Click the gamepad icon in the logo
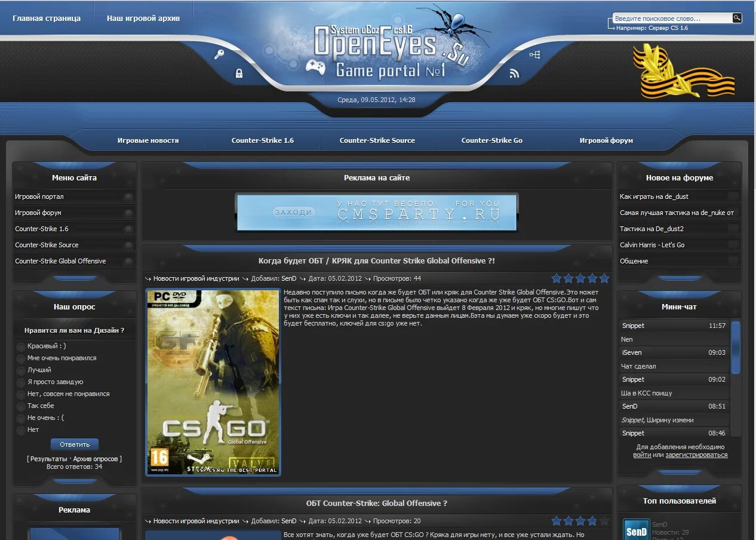 [315, 66]
